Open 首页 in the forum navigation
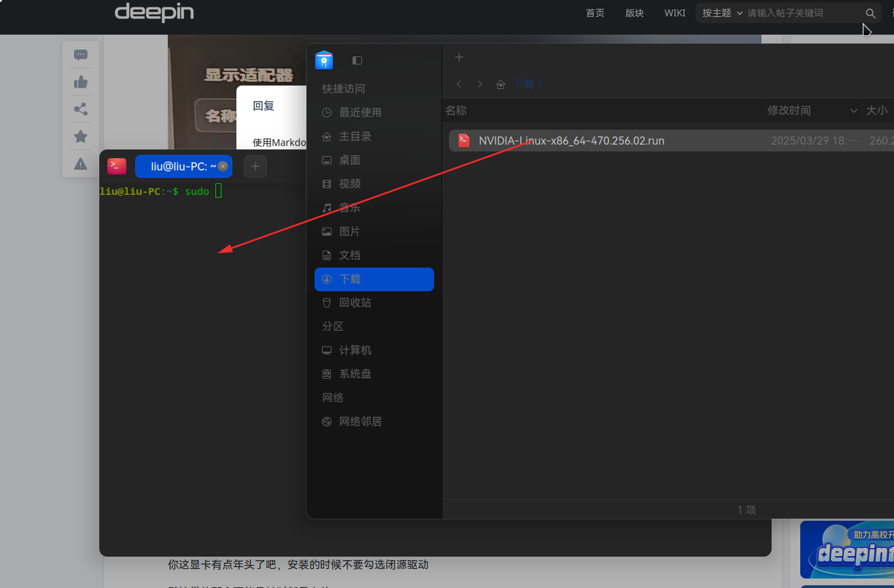 coord(595,13)
